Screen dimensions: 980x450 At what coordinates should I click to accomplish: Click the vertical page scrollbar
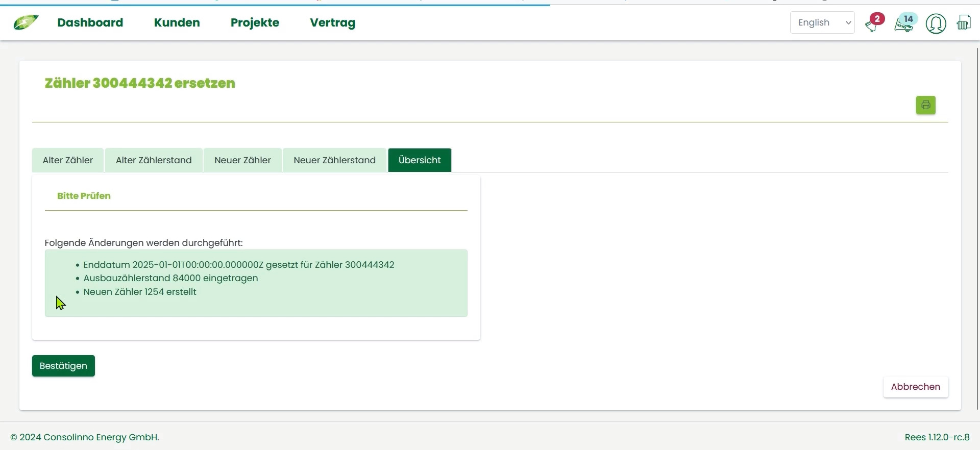pyautogui.click(x=977, y=230)
